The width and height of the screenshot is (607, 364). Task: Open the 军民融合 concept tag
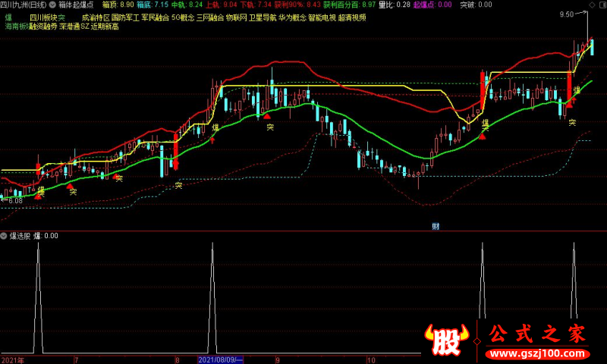tap(156, 17)
